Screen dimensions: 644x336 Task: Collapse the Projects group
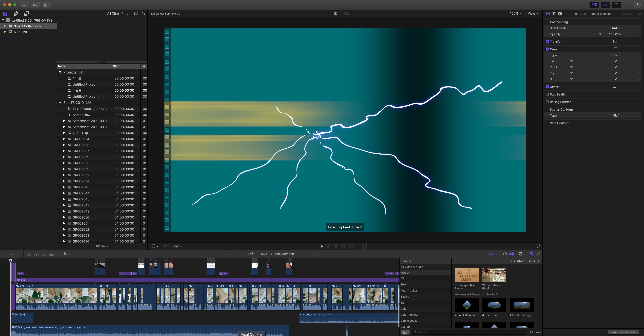click(x=60, y=72)
